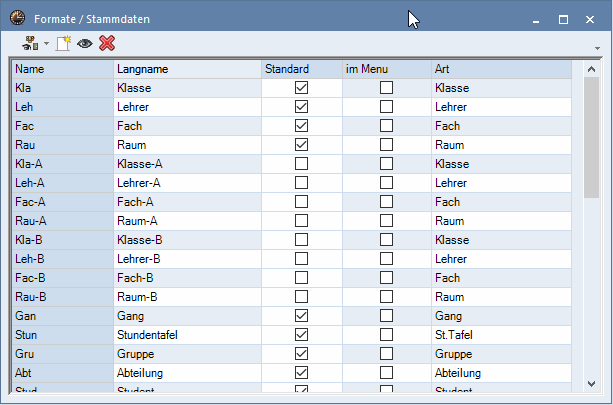Click the format settings toolbar icon
This screenshot has height=405, width=613.
(30, 44)
